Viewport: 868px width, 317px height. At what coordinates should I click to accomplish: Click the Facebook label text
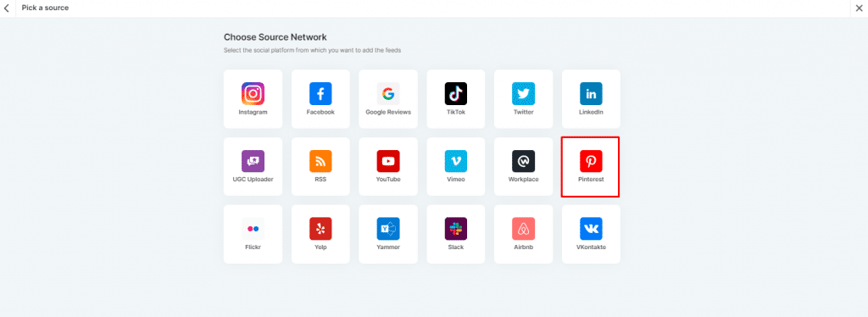click(x=320, y=112)
